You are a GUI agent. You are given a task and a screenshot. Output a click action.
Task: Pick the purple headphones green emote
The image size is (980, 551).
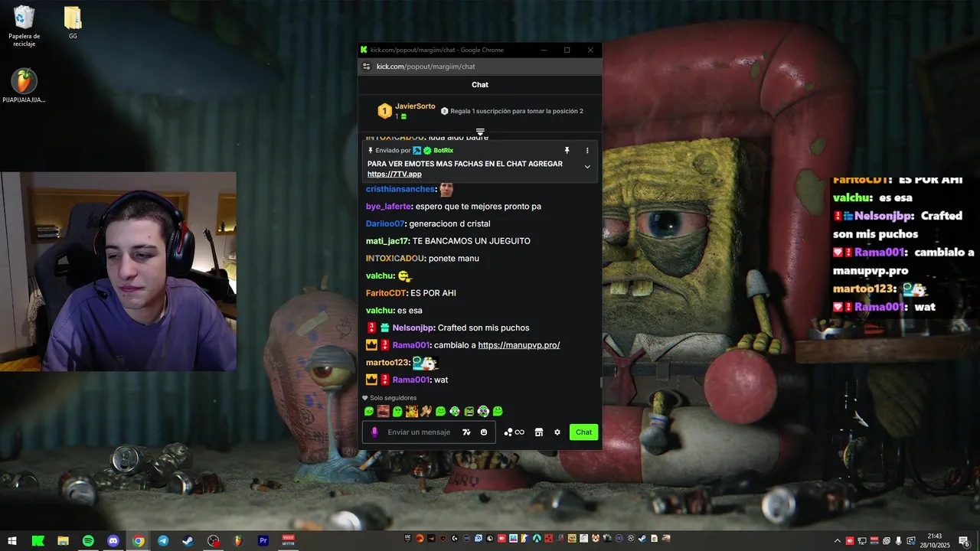[483, 412]
